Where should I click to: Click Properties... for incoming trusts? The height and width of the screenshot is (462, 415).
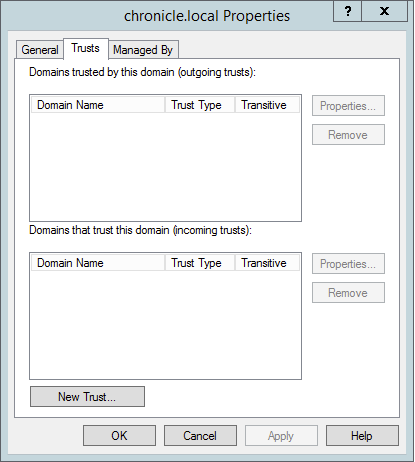(348, 264)
